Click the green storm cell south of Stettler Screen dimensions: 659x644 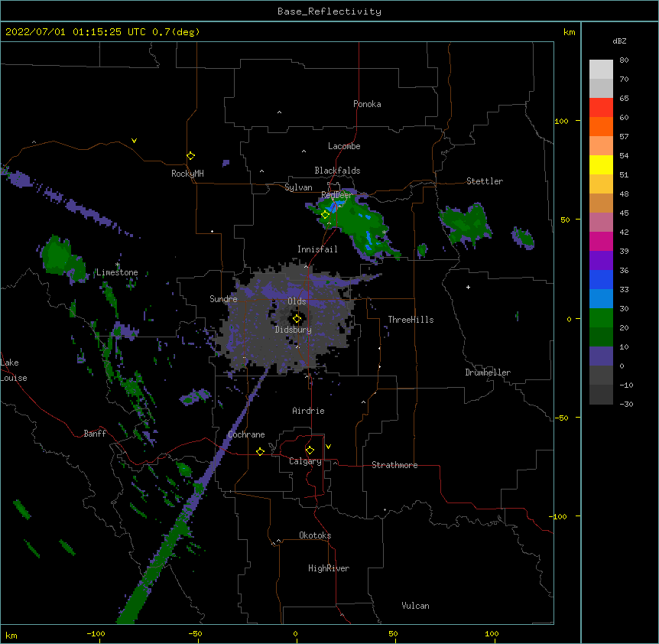tap(466, 223)
